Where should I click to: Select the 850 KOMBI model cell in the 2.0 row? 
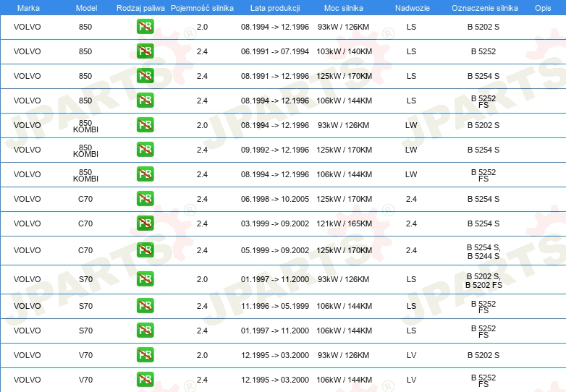(x=85, y=126)
